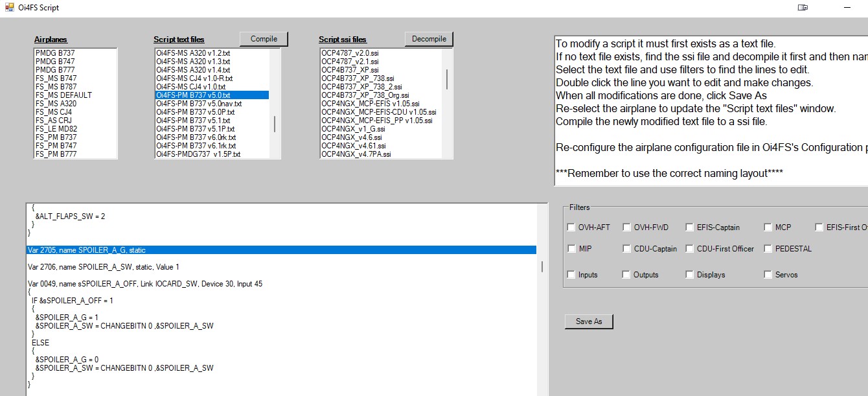Check the CDU-Captain filter box

pos(627,249)
